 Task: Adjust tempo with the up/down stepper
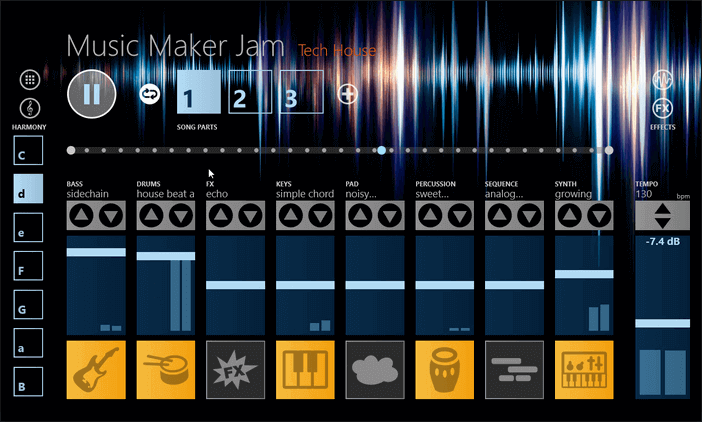pos(662,216)
